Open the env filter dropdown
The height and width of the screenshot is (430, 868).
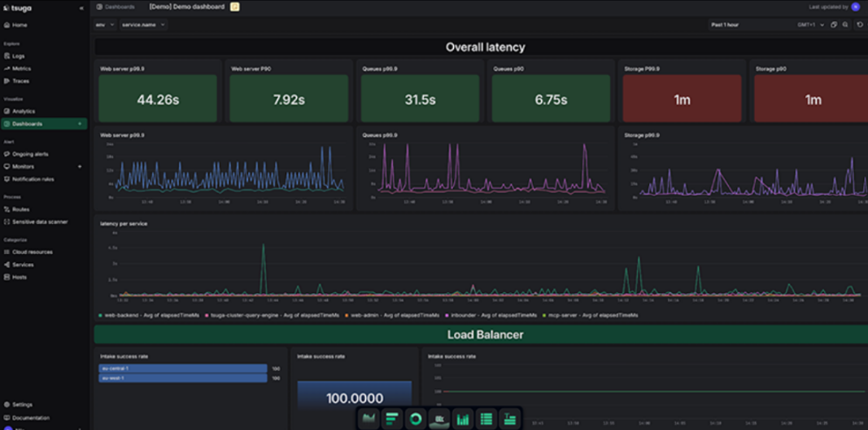click(105, 24)
